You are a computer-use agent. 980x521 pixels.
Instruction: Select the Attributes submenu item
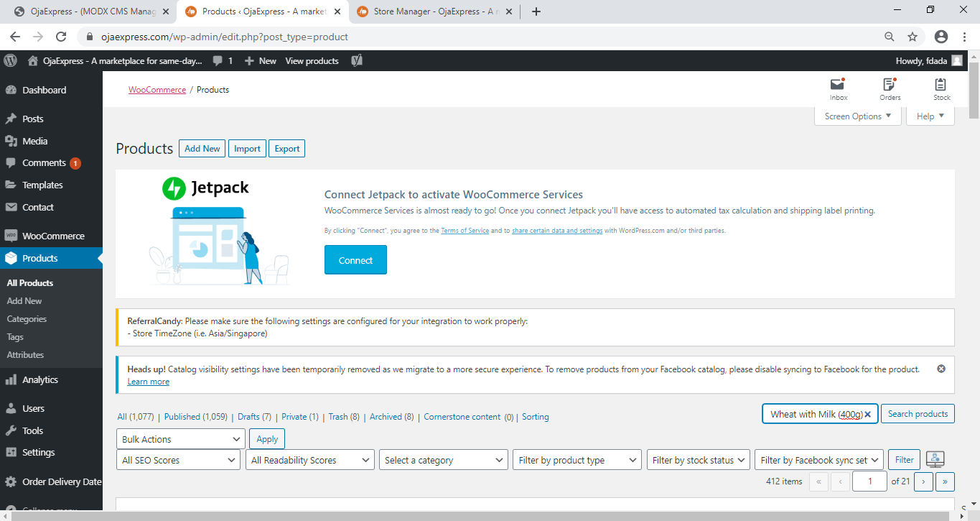click(x=25, y=355)
